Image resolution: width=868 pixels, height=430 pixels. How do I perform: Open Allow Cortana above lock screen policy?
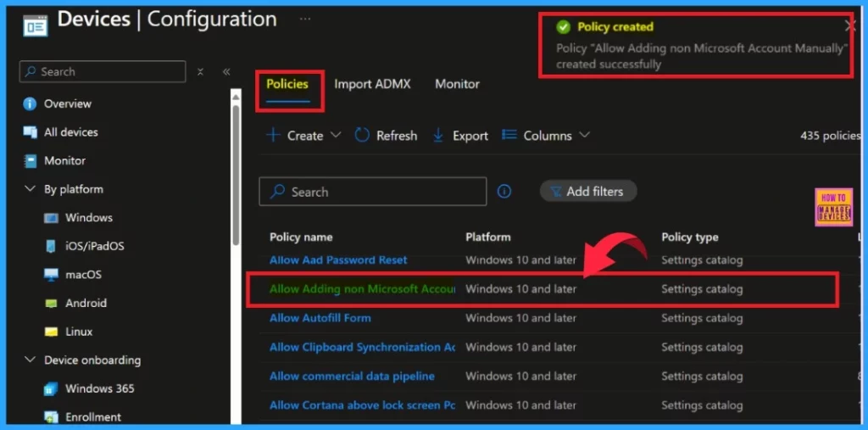(x=363, y=405)
